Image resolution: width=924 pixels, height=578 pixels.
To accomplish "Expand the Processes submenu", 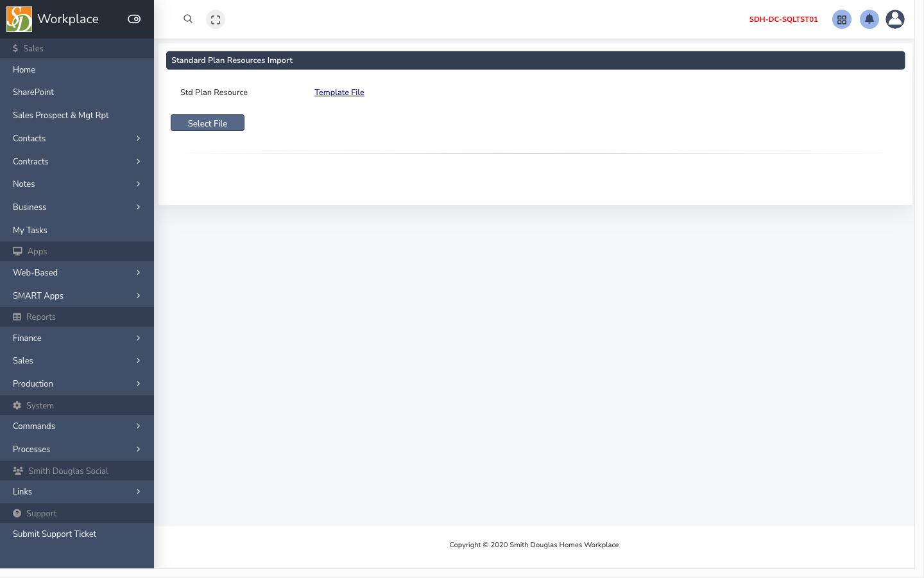I will point(77,449).
